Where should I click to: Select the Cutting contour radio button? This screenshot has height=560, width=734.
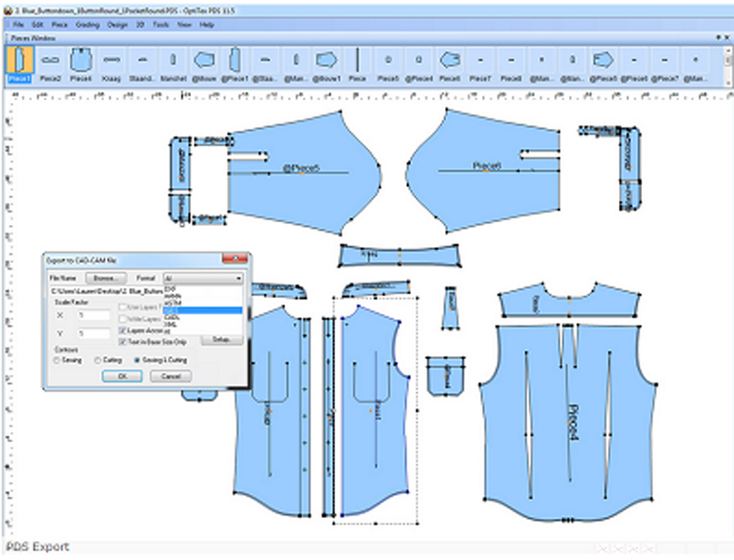click(97, 361)
